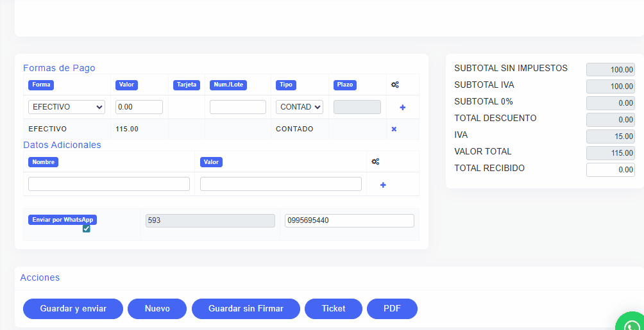Click the Num./Lote input field
Viewport: 644px width, 330px height.
[x=238, y=107]
